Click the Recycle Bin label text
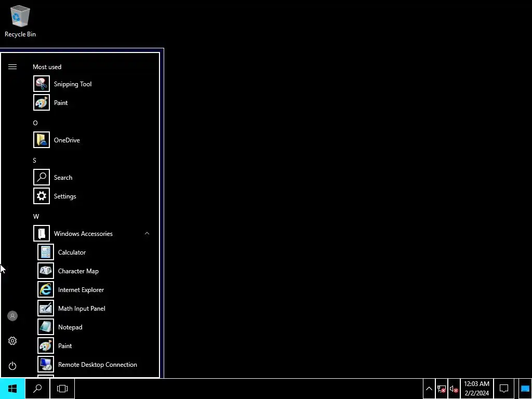The image size is (532, 399). [20, 34]
